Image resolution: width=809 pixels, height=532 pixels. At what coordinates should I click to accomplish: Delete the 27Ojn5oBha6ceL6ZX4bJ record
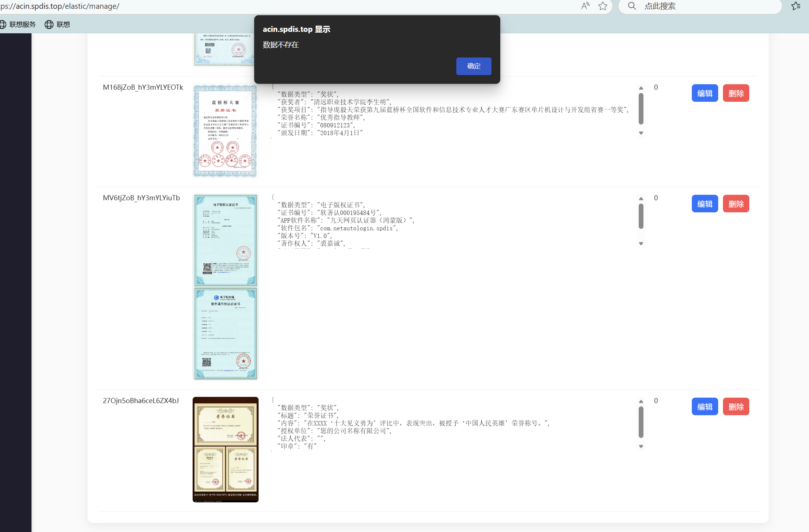736,407
